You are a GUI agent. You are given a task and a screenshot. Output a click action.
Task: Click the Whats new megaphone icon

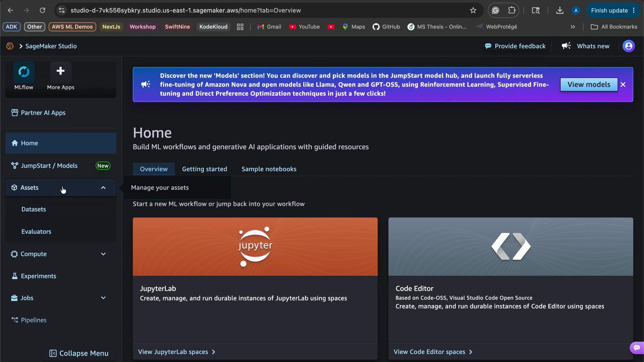566,46
